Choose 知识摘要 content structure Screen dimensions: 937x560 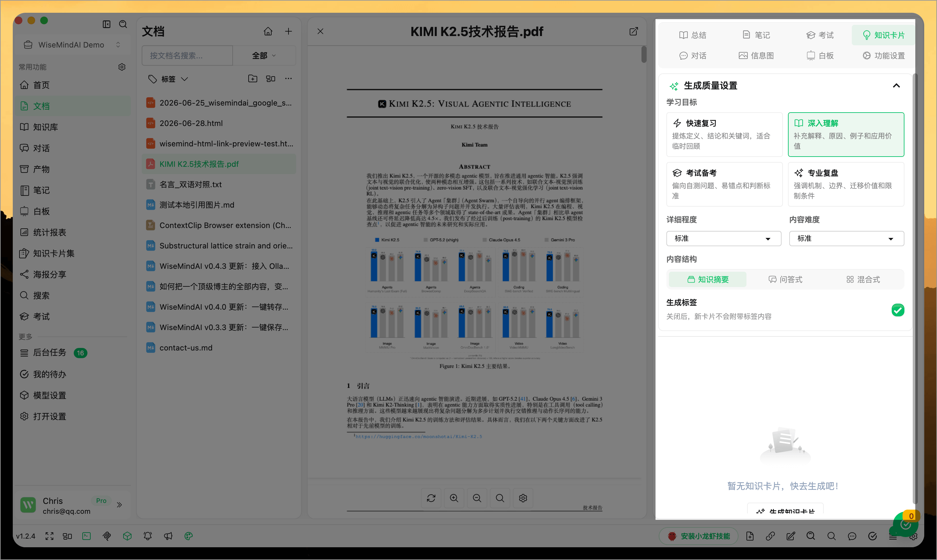pos(708,280)
